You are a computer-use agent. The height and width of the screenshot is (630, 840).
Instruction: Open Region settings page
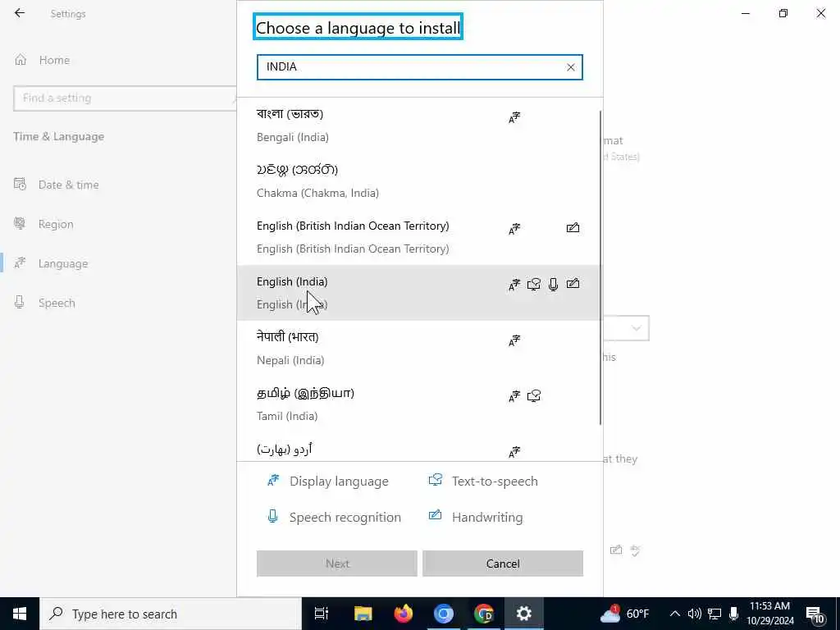pyautogui.click(x=44, y=224)
